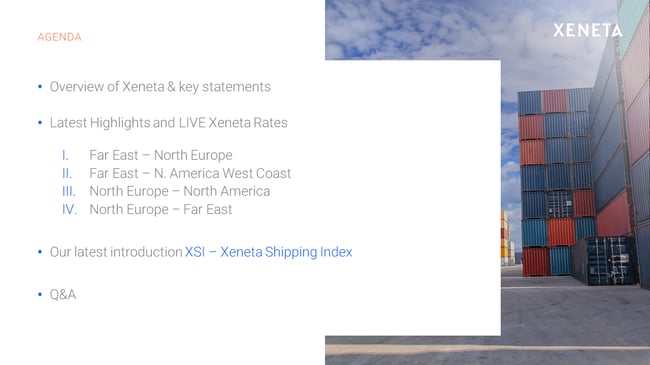Click the Far East – North Europe item

coord(161,155)
